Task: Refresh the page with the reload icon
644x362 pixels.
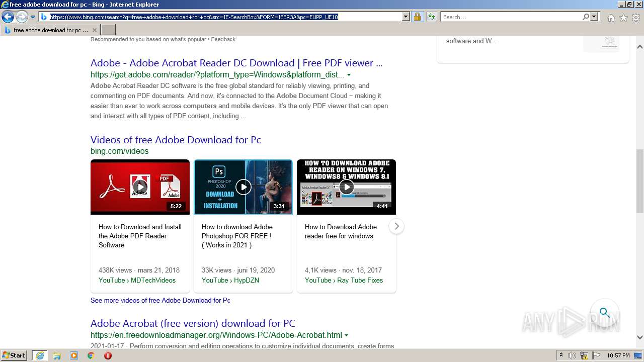Action: (x=432, y=17)
